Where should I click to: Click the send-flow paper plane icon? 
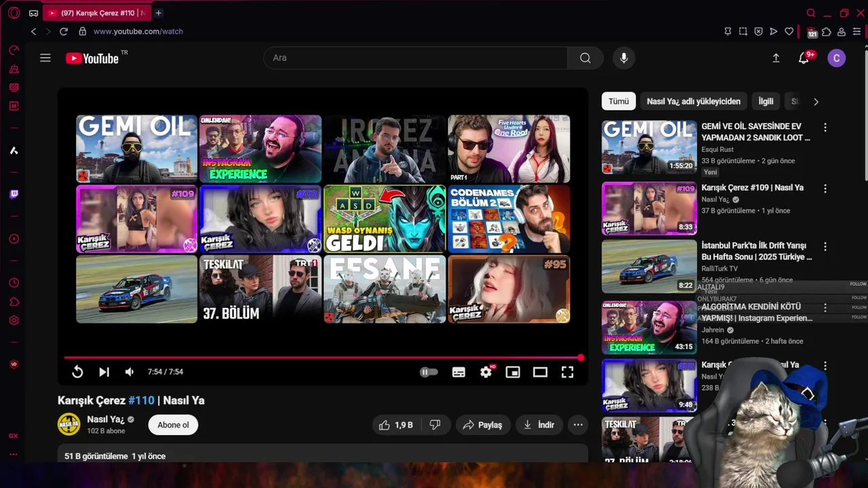(x=774, y=31)
